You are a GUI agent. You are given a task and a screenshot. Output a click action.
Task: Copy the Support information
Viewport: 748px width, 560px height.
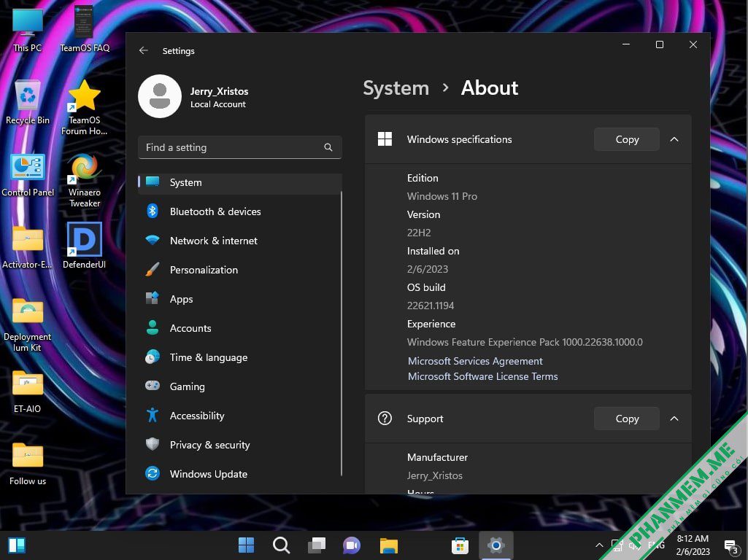pyautogui.click(x=627, y=419)
